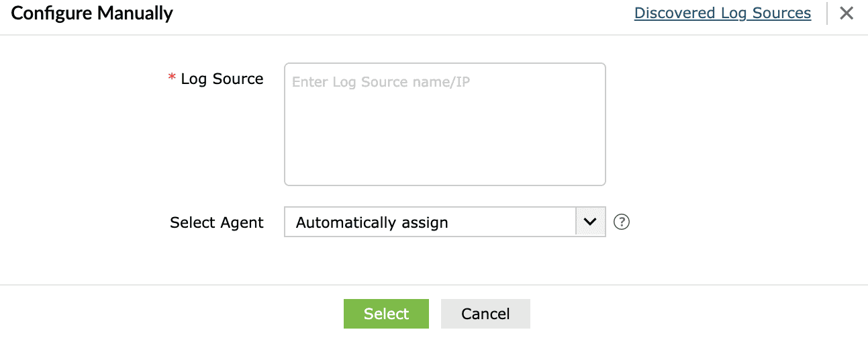
Task: Click the help icon beside Select Agent
Action: click(x=622, y=222)
